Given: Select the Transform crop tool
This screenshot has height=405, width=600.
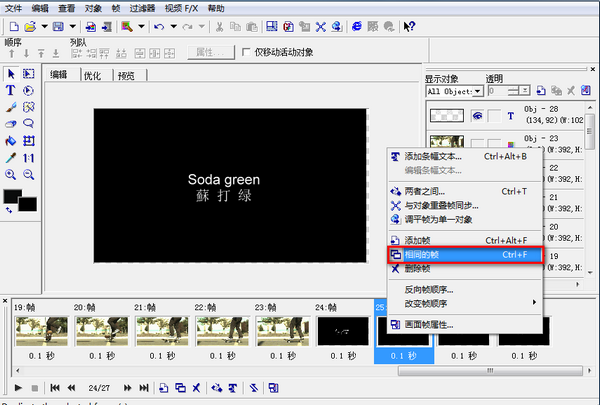Looking at the screenshot, I should [29, 141].
